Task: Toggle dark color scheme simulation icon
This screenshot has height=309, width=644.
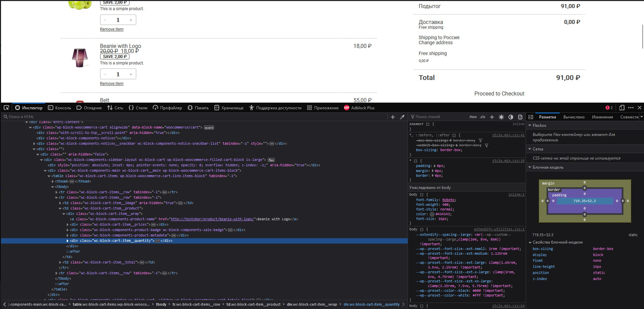Action: click(511, 117)
